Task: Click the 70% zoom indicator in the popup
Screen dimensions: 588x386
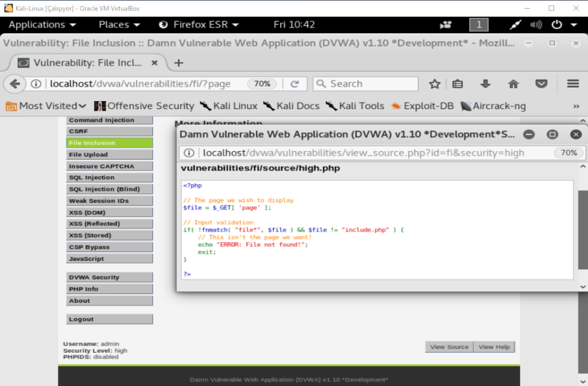Action: click(568, 153)
